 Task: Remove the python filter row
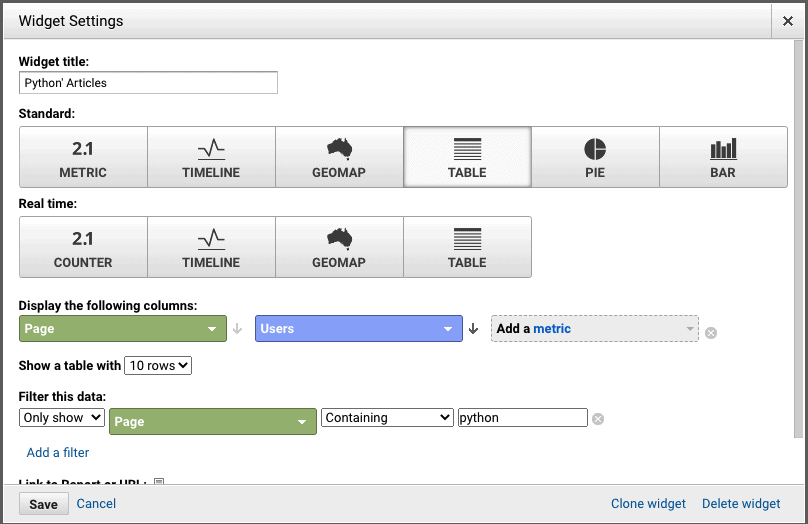click(598, 419)
